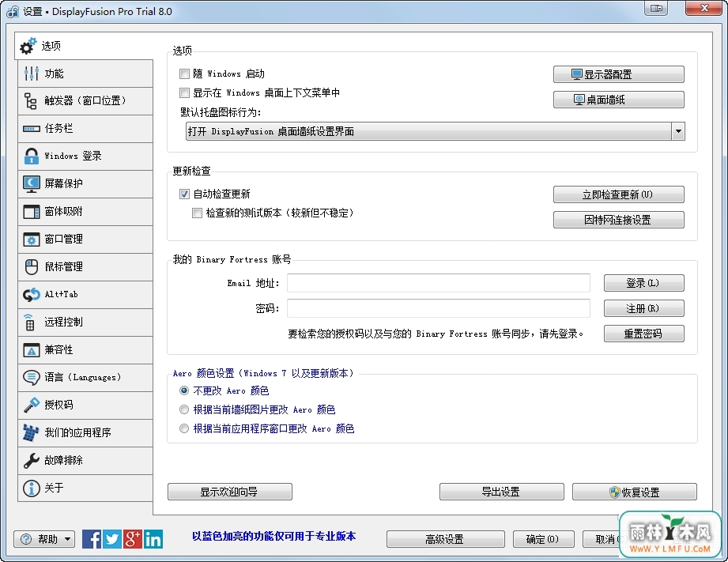Screen dimensions: 728x562
Task: Click the moon monitor icon for 屏幕保护
Action: tap(31, 184)
